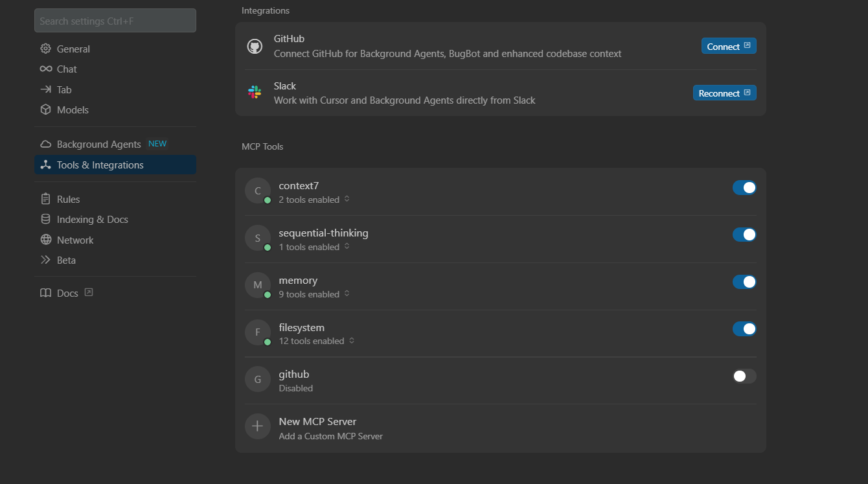Viewport: 868px width, 484px height.
Task: Click the GitHub octocat logo
Action: 255,46
